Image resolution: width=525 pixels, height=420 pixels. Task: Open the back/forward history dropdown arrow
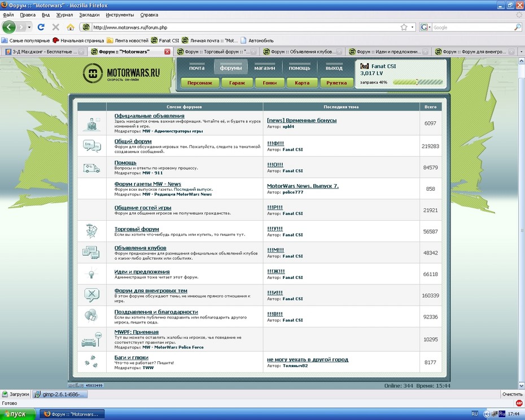[x=29, y=27]
